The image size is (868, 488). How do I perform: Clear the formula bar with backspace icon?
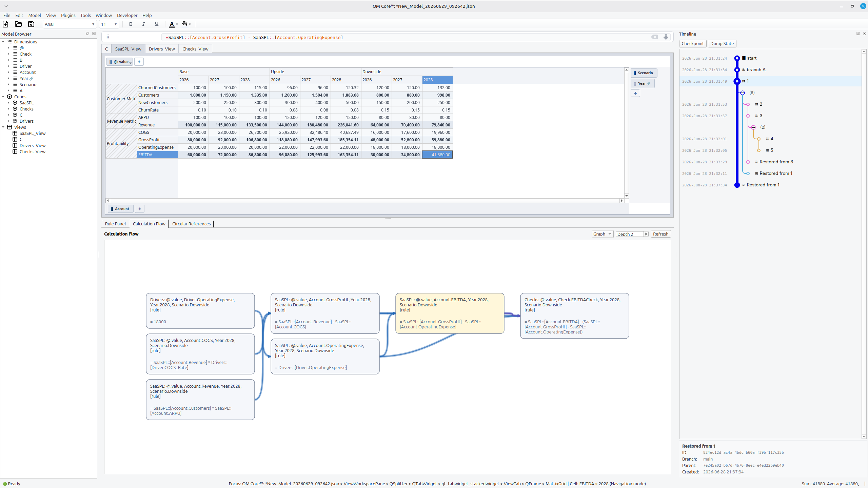[x=654, y=37]
